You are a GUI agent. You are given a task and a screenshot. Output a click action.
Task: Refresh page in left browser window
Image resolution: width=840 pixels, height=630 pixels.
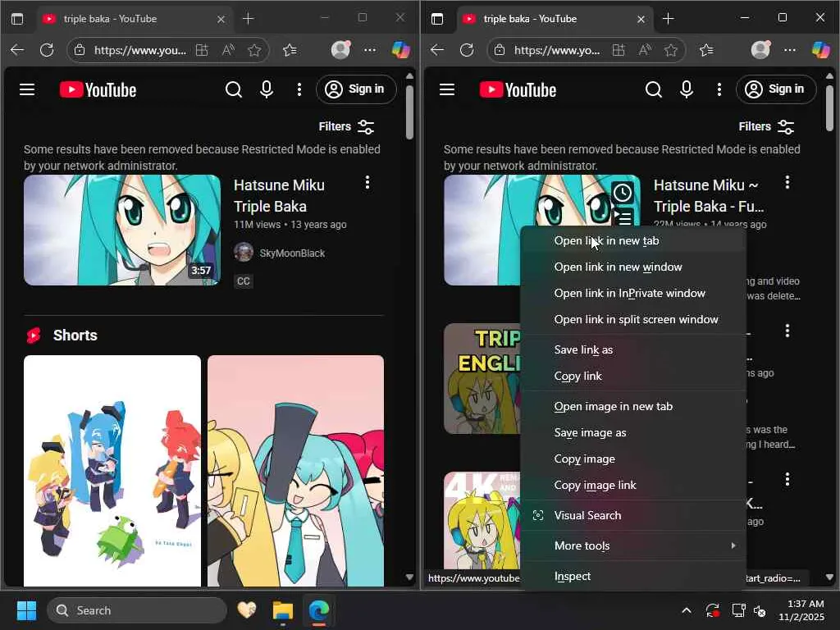coord(47,50)
